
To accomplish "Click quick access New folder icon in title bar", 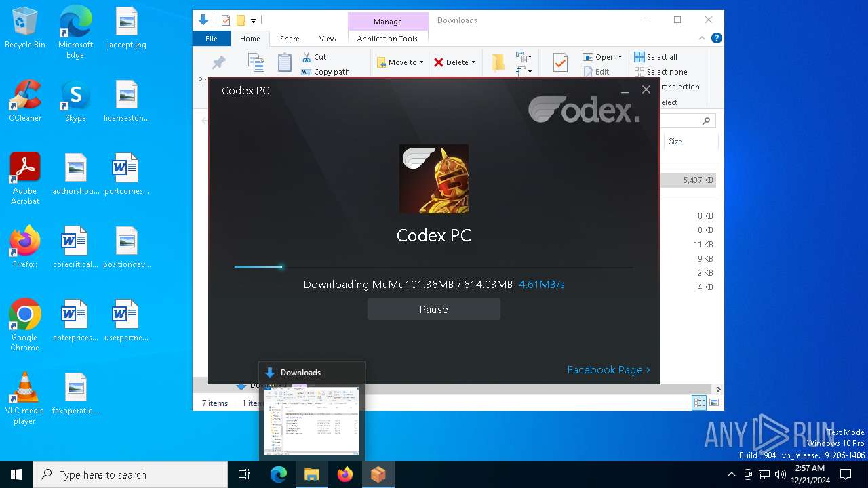I will [x=241, y=20].
